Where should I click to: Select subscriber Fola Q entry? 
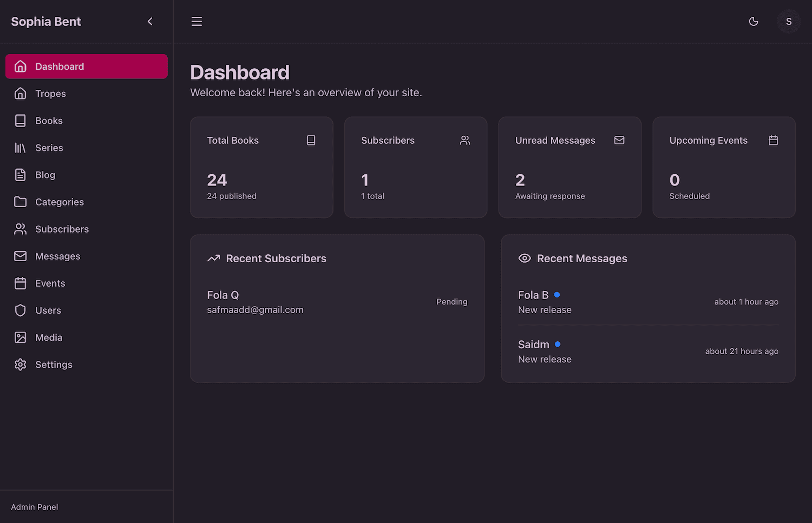pos(337,302)
